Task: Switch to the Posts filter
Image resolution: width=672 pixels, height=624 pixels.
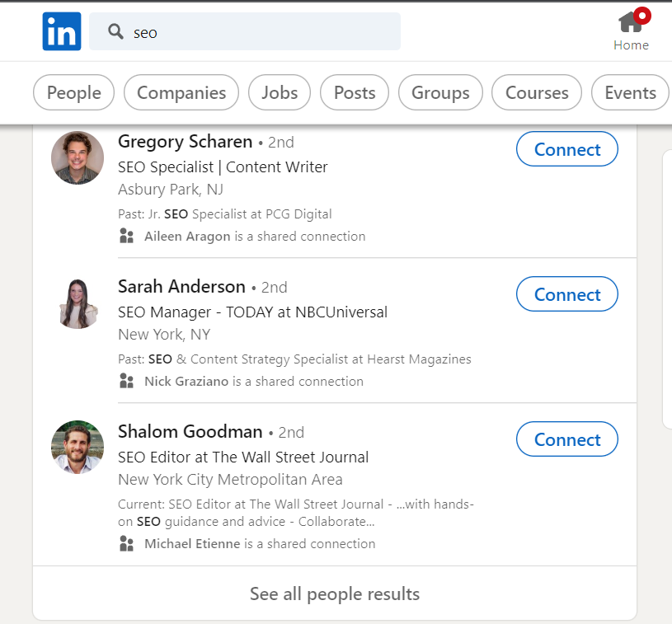Action: (355, 92)
